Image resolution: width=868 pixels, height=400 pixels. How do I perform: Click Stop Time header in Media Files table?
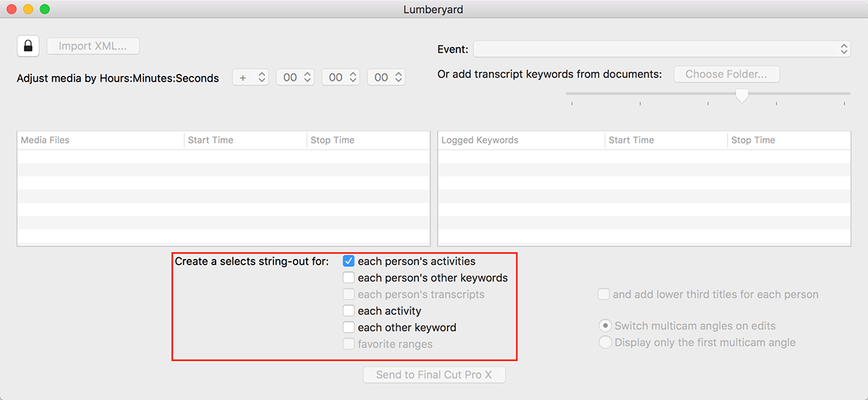tap(368, 140)
